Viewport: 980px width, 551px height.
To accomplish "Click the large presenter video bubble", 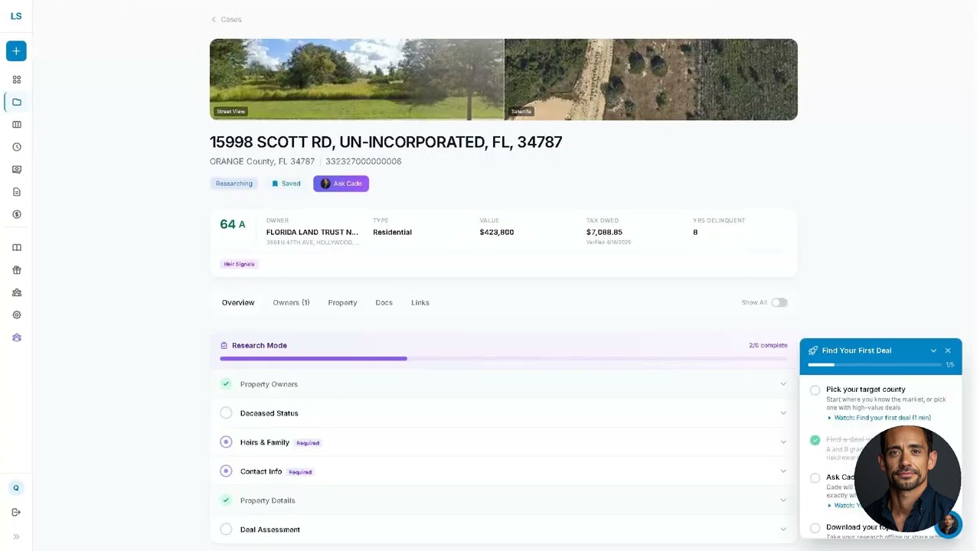I will [907, 479].
